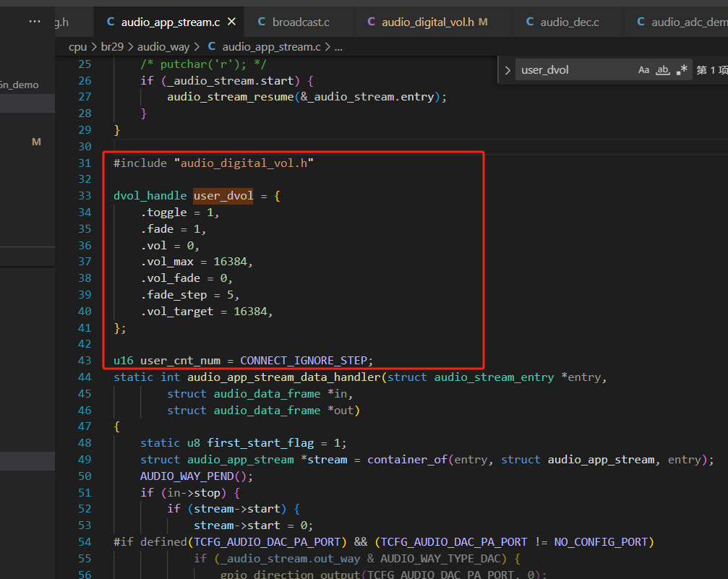Close the audio_app_stream.c editor tab
The height and width of the screenshot is (579, 728).
click(x=231, y=22)
